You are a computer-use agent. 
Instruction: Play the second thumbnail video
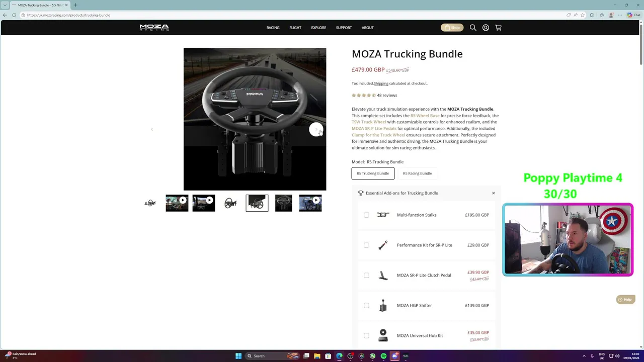point(177,203)
